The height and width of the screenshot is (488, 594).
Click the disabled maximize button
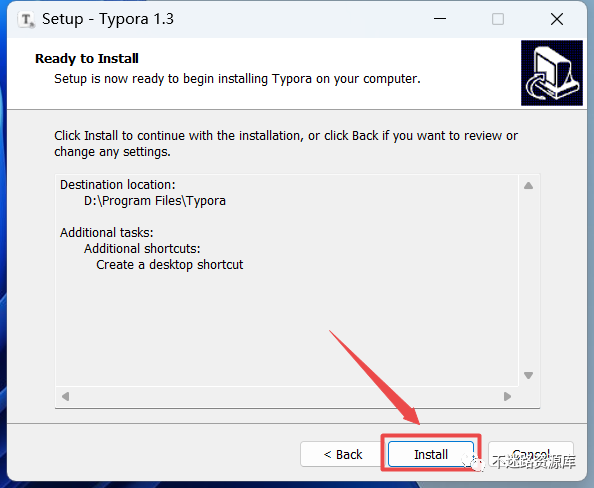(498, 19)
